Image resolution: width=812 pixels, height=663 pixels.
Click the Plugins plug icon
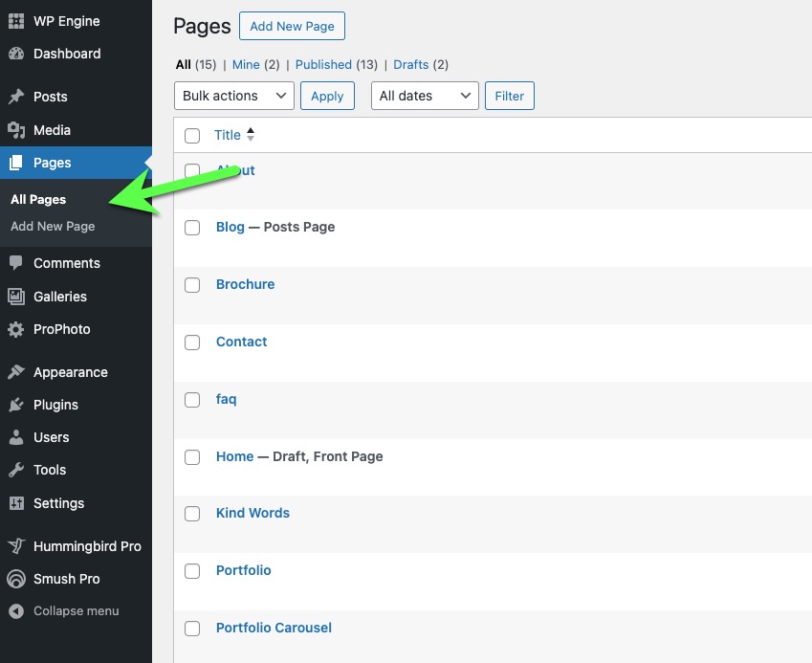point(16,405)
